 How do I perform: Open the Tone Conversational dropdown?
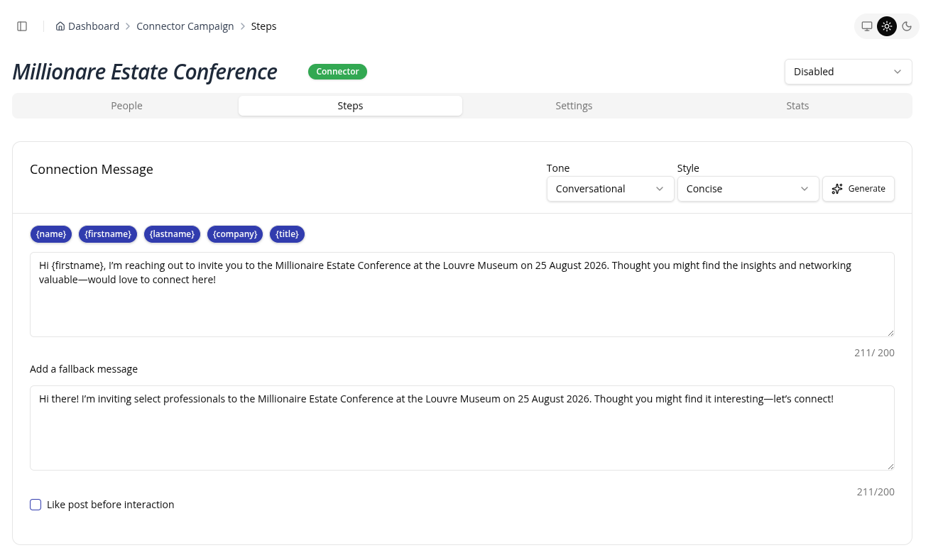610,189
